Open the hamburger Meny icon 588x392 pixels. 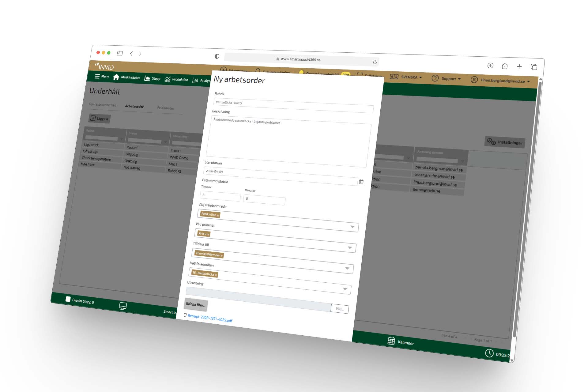[x=97, y=76]
